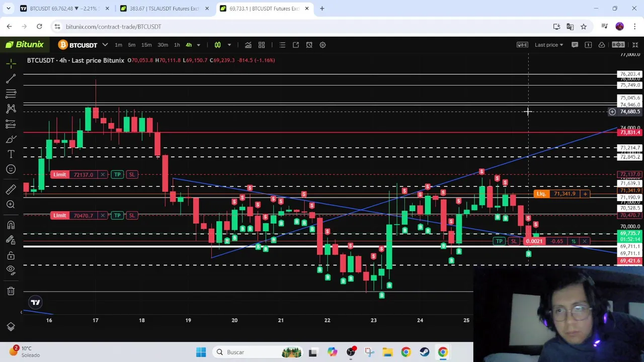Set SL on the open position line
This screenshot has width=644, height=362.
point(513,241)
